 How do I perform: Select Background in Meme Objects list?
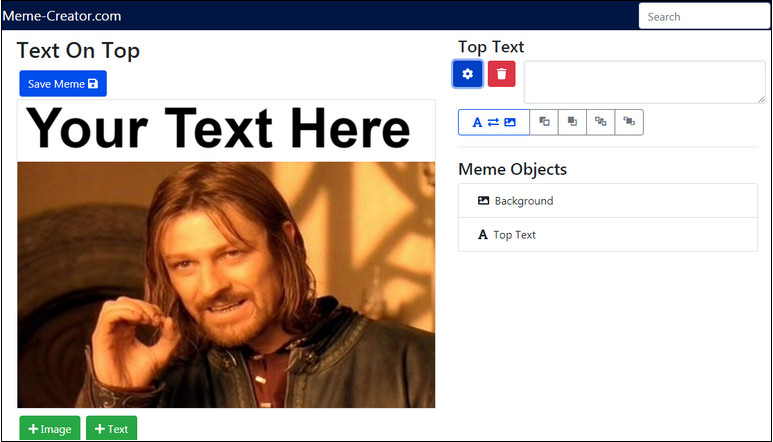pos(608,201)
